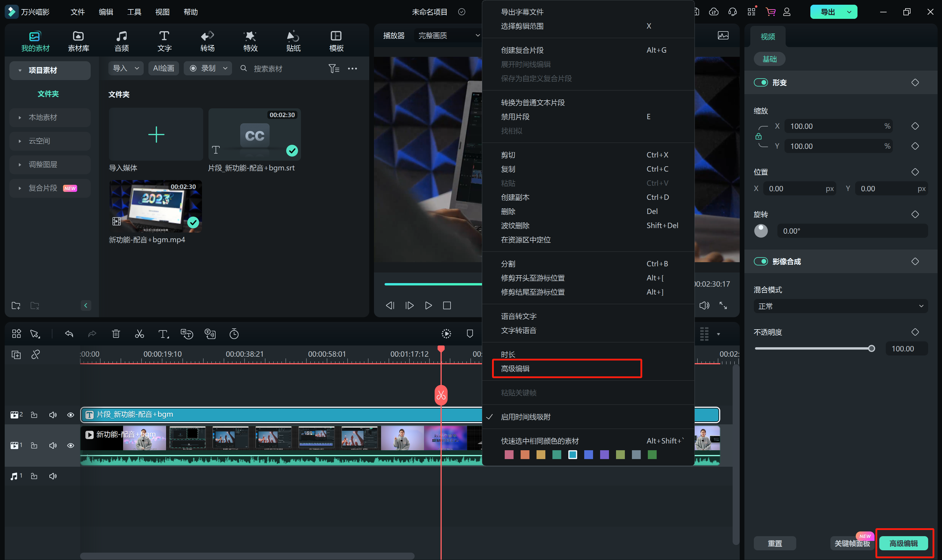Viewport: 942px width, 560px height.
Task: Pick the blue color swatch in context menu
Action: click(588, 455)
